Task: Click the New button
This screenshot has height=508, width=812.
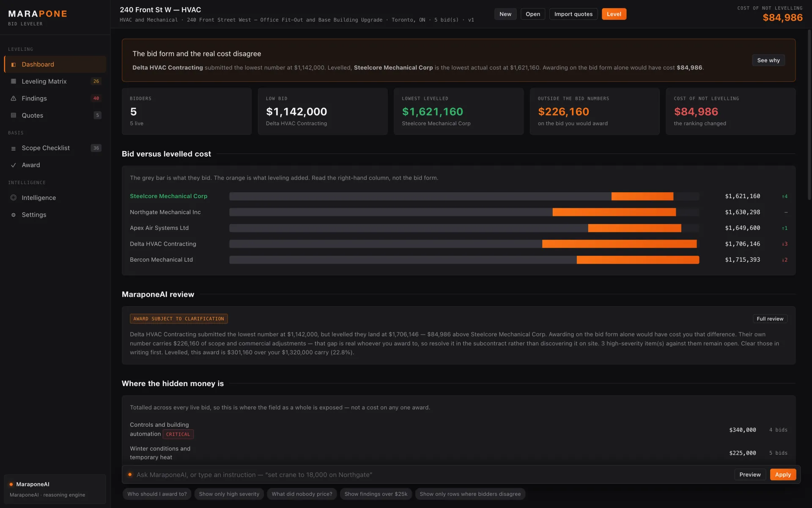Action: (505, 14)
